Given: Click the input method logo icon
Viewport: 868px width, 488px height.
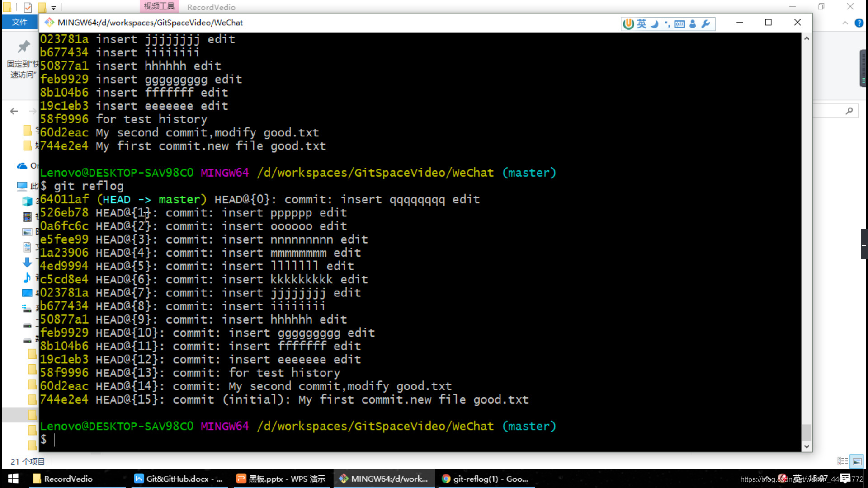Looking at the screenshot, I should coord(628,23).
